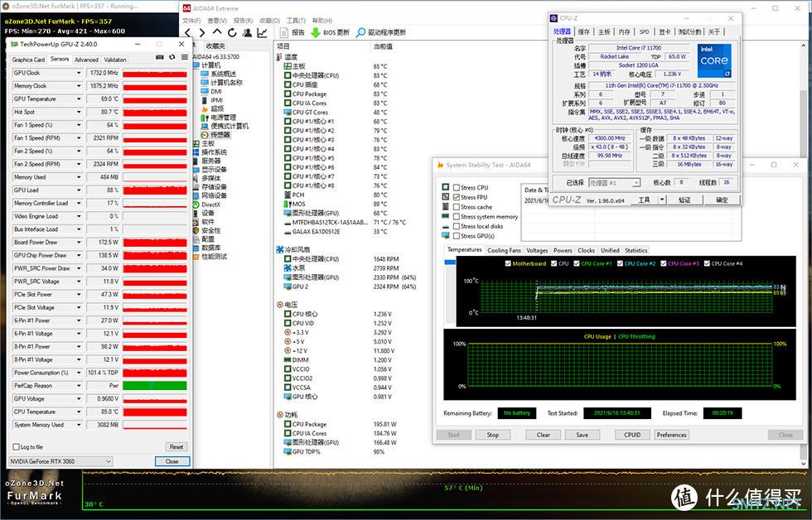Viewport: 812px width, 520px height.
Task: Open GPU Clock sensor dropdown
Action: pyautogui.click(x=79, y=73)
